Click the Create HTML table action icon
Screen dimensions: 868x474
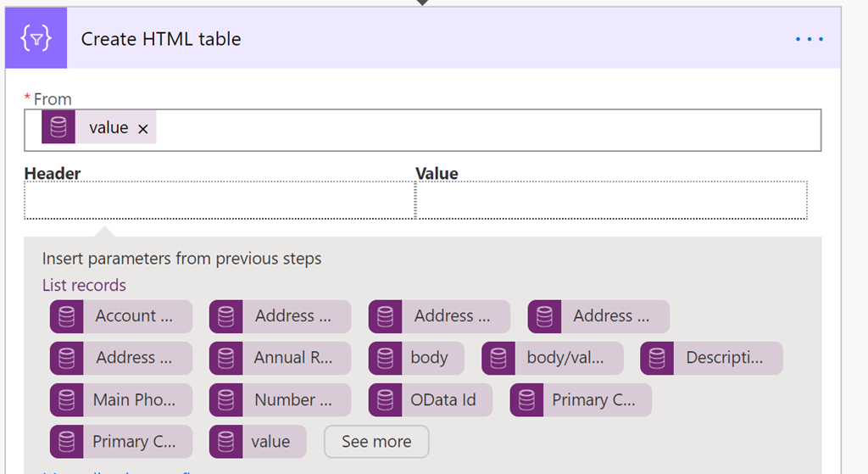pos(36,38)
